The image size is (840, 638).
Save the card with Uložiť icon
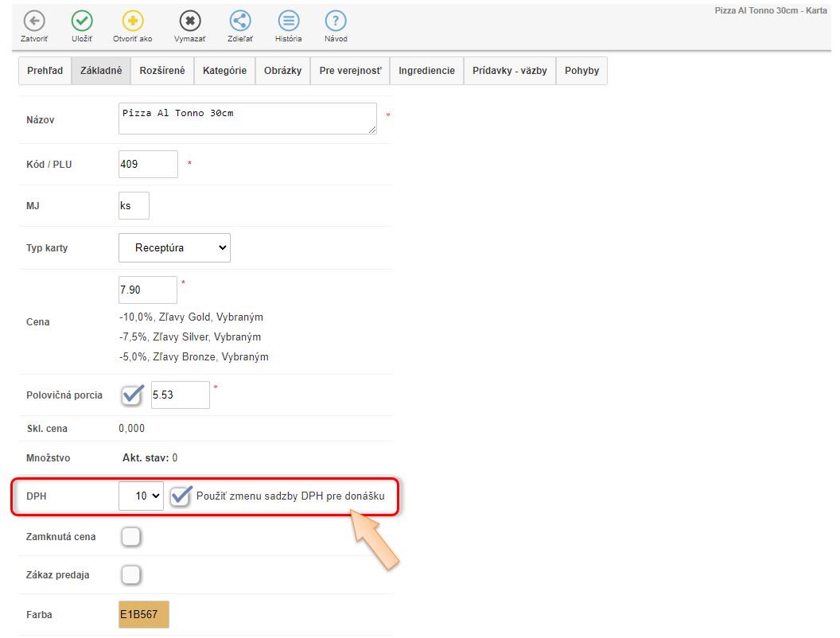(x=82, y=21)
